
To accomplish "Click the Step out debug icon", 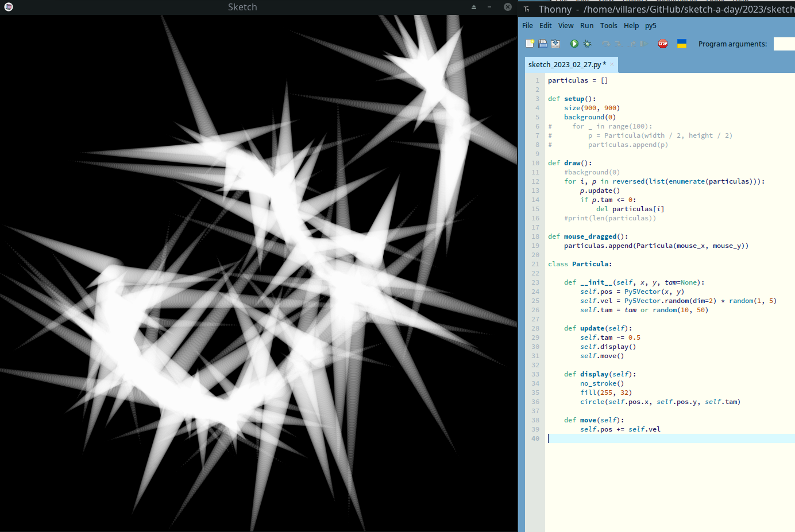I will click(632, 44).
